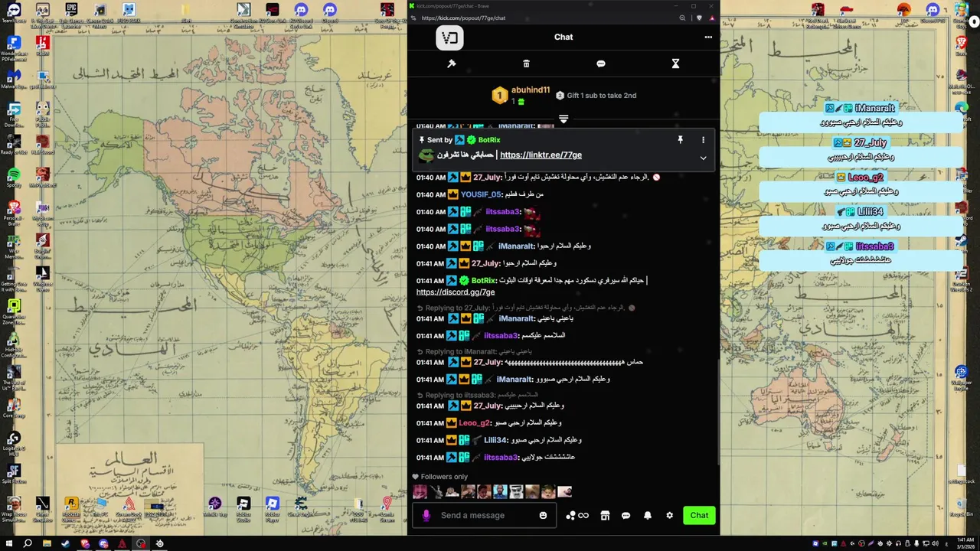Open Steam from the taskbar

pos(65,543)
